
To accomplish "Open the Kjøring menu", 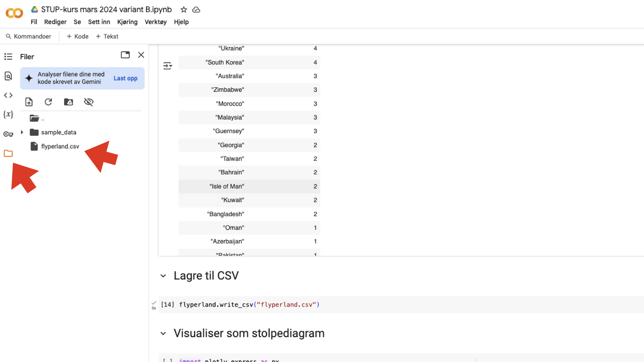I will pos(127,22).
